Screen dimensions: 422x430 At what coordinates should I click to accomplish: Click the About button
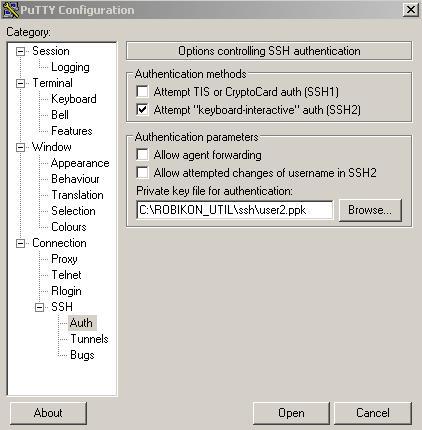point(48,413)
